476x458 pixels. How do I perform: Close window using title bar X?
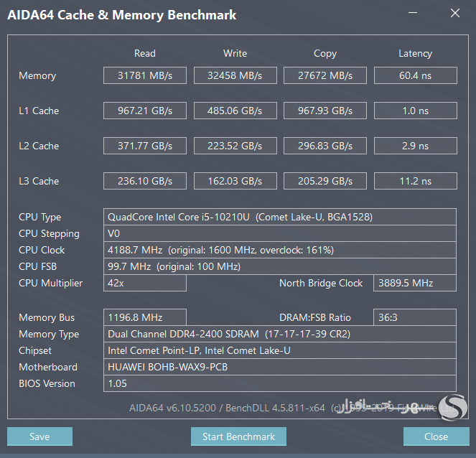click(455, 13)
